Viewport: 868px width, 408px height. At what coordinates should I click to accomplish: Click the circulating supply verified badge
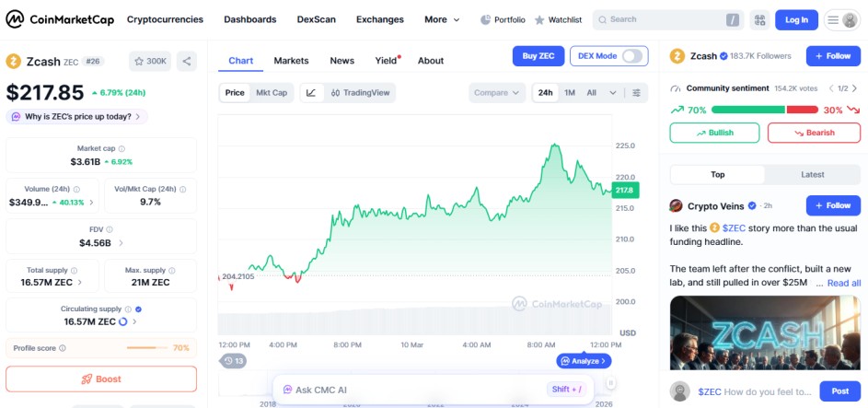(x=138, y=309)
